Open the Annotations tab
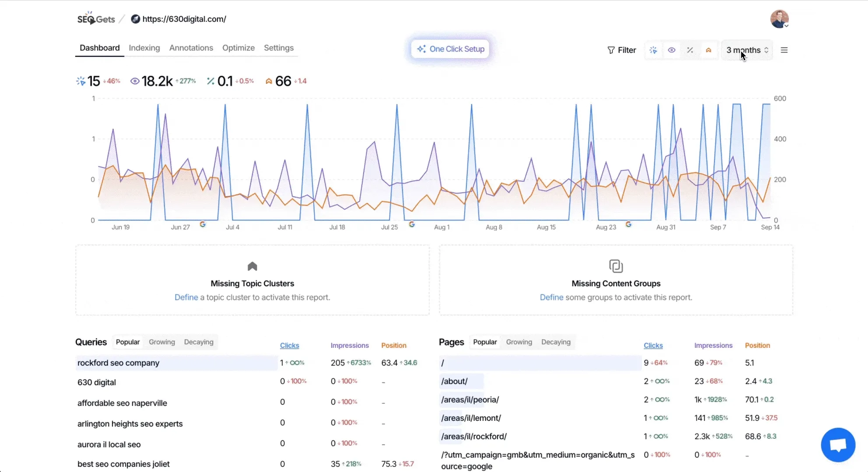 tap(191, 48)
